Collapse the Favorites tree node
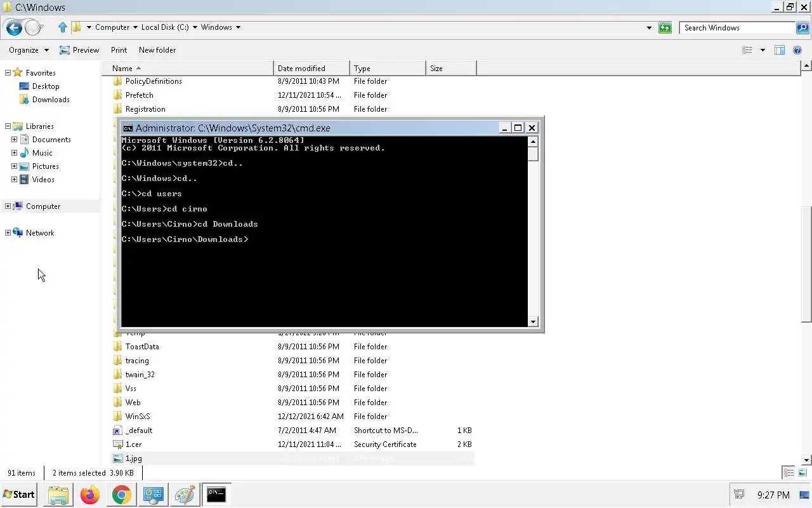 pyautogui.click(x=8, y=73)
